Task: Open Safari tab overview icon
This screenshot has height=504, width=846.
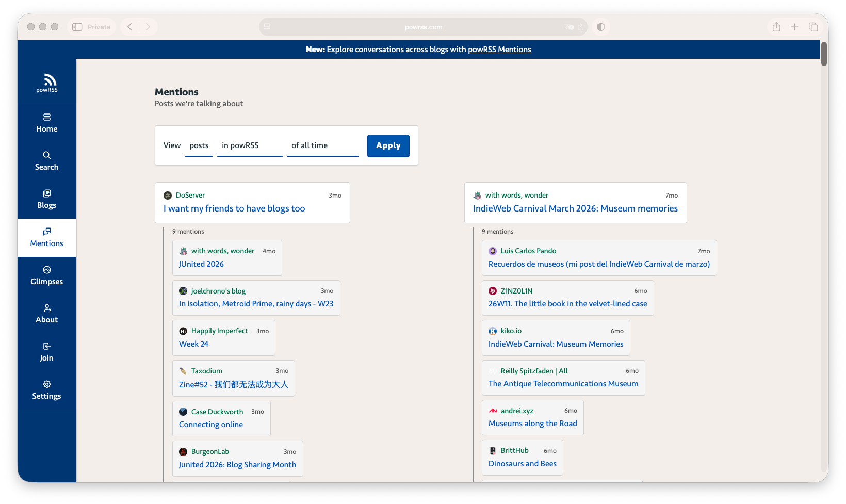Action: (814, 27)
